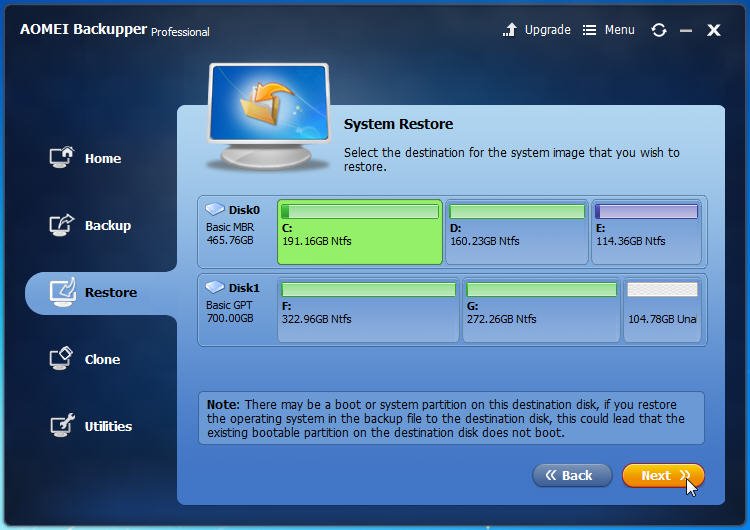
Task: Click "Basic GPT" disk type text
Action: click(229, 305)
